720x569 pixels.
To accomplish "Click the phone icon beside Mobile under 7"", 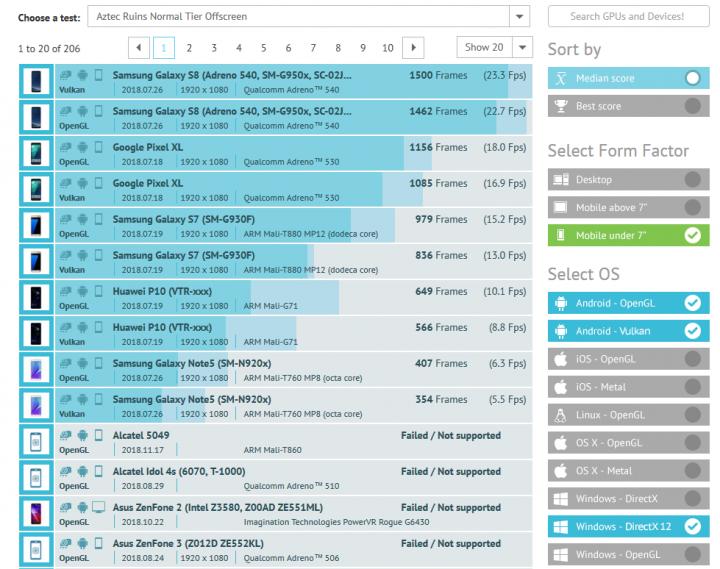I will (x=561, y=236).
